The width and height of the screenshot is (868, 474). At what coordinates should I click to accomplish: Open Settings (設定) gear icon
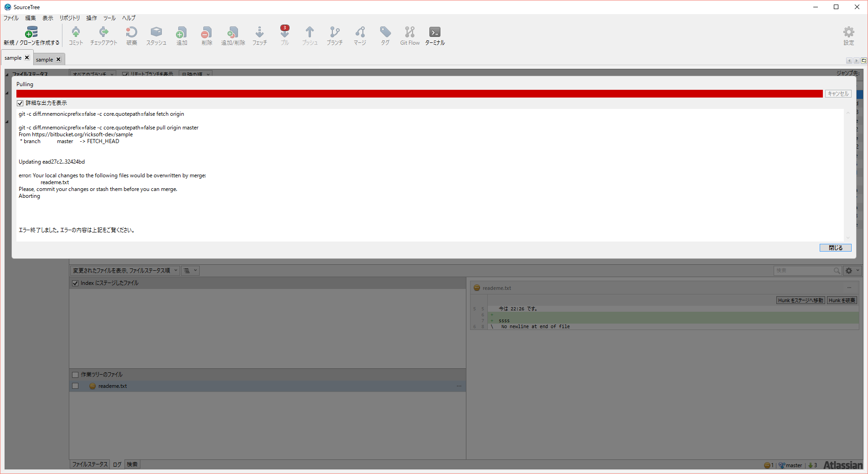(848, 32)
